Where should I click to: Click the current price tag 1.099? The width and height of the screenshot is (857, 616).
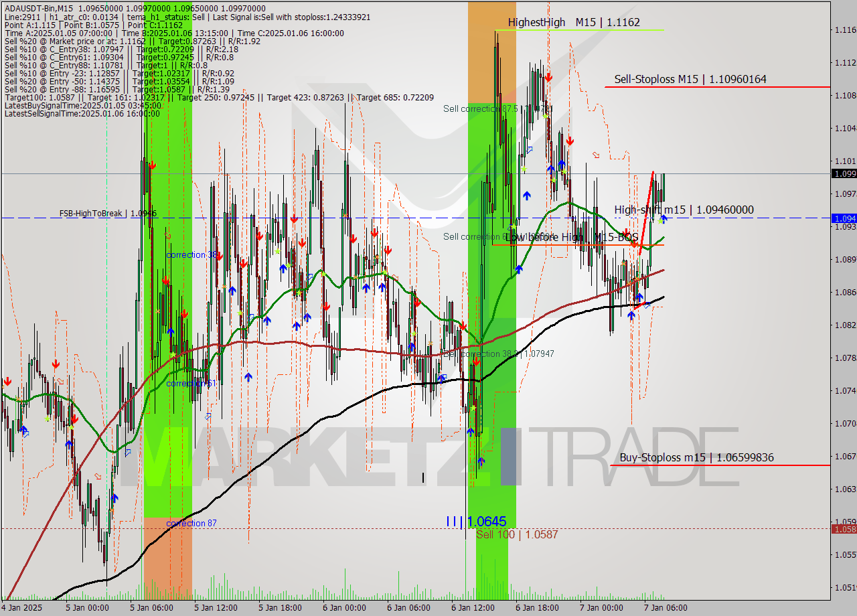(x=843, y=173)
